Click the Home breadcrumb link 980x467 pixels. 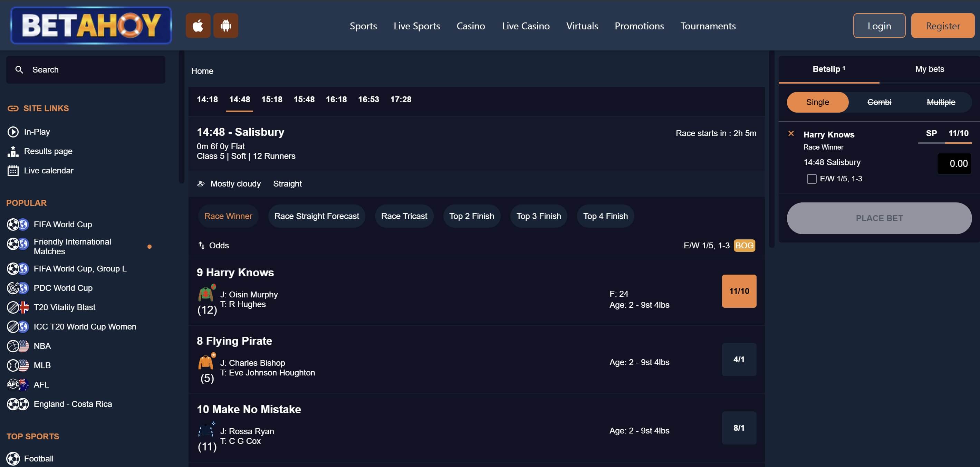(x=202, y=71)
